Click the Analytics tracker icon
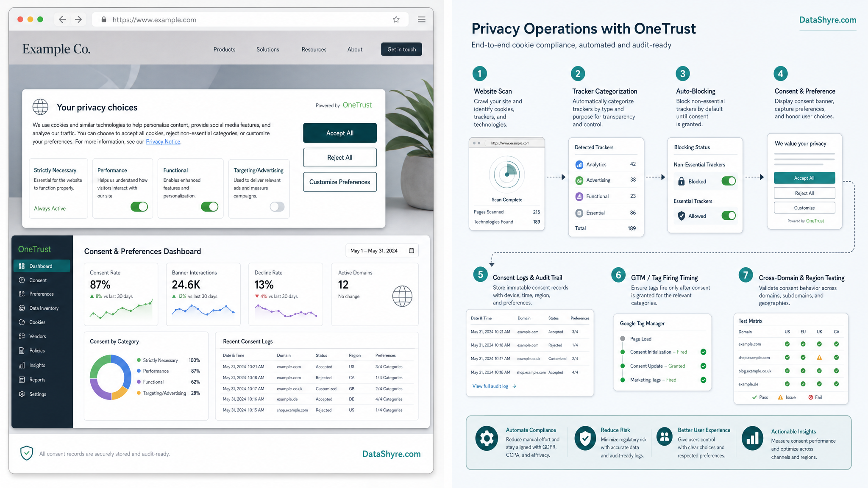This screenshot has height=488, width=868. click(579, 164)
